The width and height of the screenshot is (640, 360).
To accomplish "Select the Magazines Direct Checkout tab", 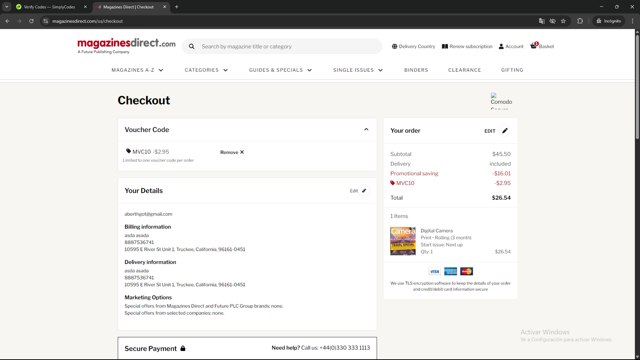I will click(128, 7).
